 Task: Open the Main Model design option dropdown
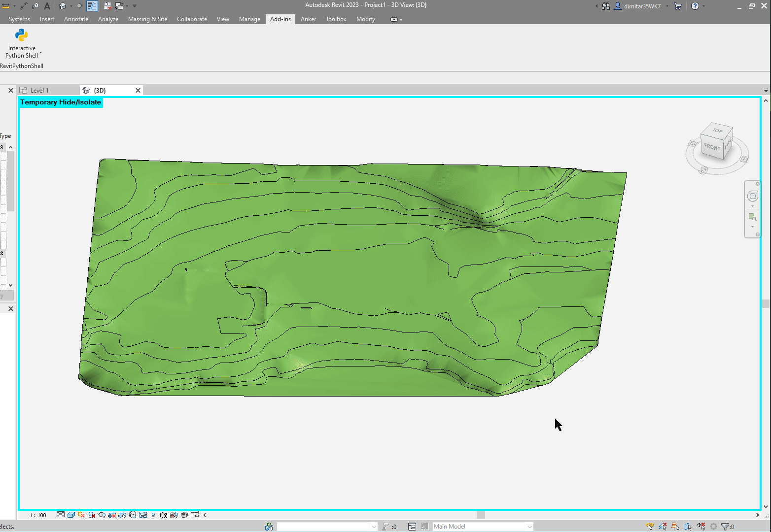point(483,527)
